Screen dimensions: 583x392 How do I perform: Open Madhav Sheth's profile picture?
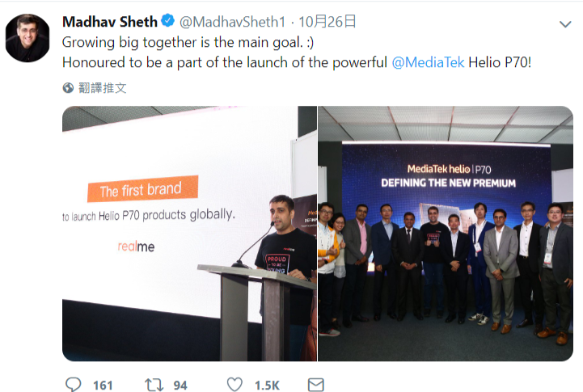28,38
